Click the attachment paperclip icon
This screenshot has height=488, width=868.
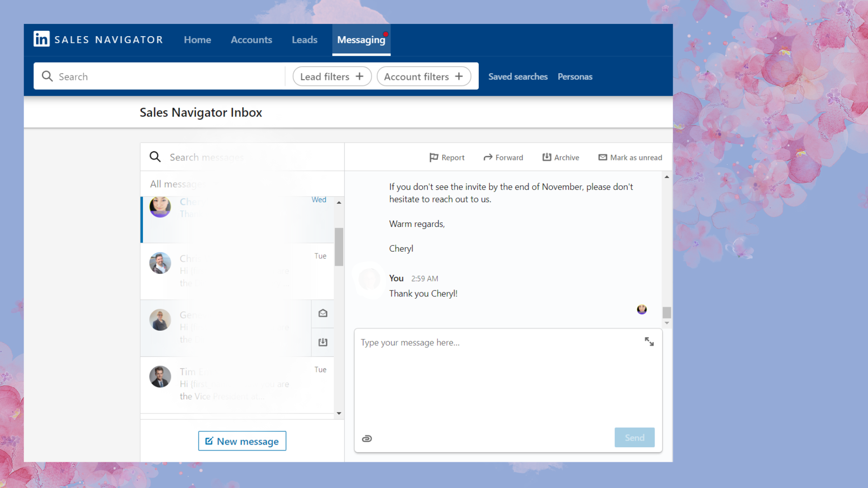367,438
